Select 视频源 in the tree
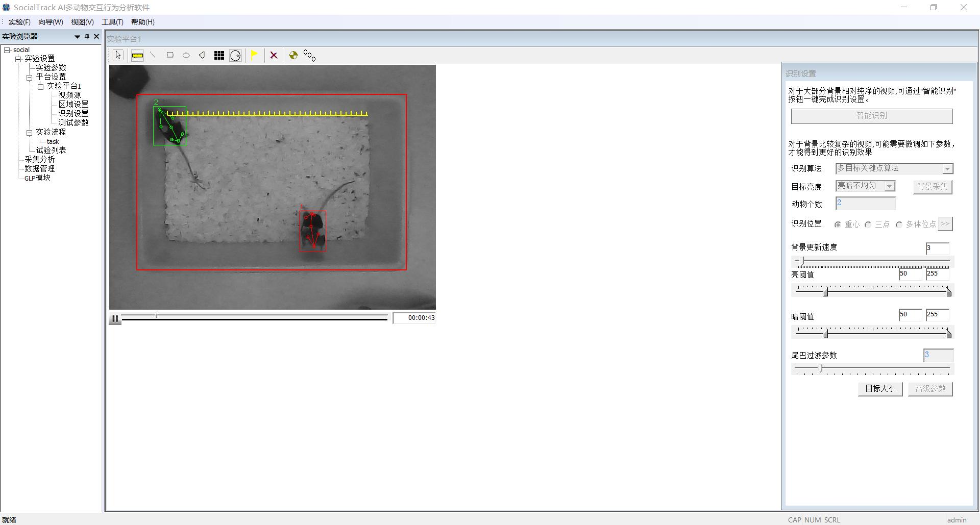This screenshot has width=980, height=525. coord(69,95)
